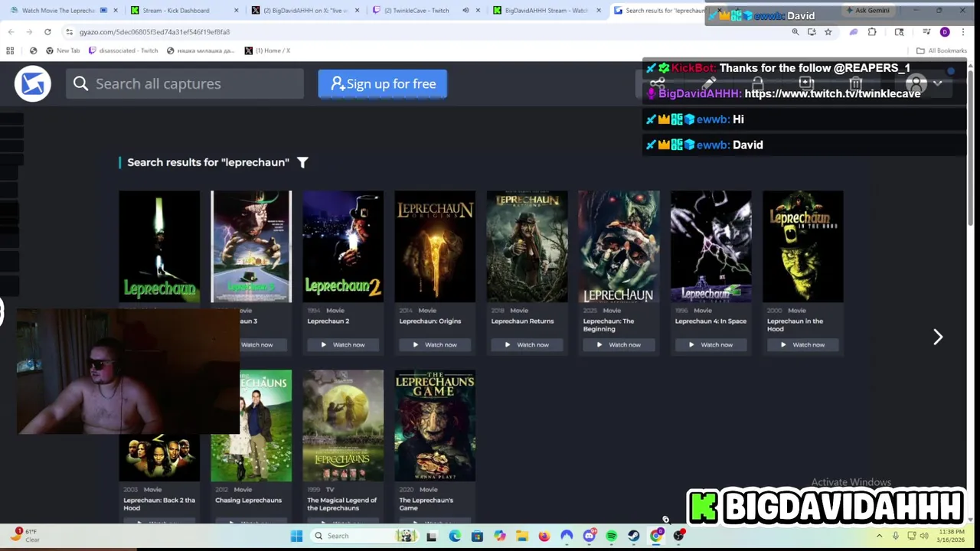
Task: Open the first Leprechaun movie poster
Action: click(159, 246)
